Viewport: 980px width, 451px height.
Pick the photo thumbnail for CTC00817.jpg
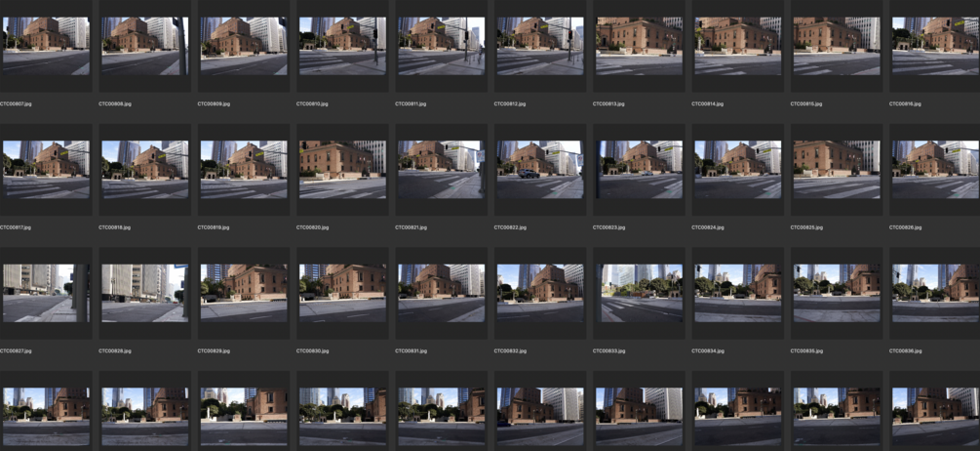(46, 170)
